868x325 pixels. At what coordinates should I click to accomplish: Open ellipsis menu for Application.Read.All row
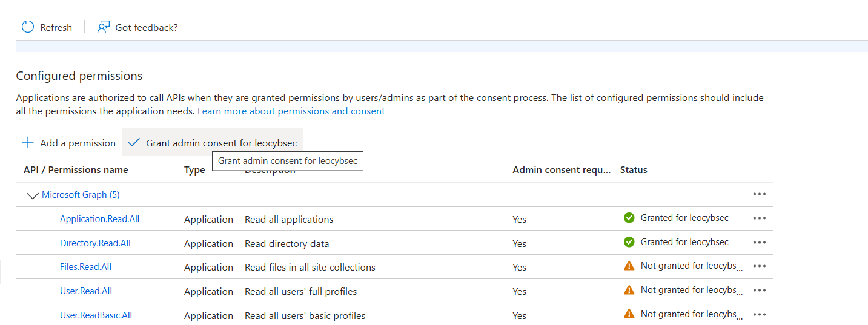(x=759, y=218)
